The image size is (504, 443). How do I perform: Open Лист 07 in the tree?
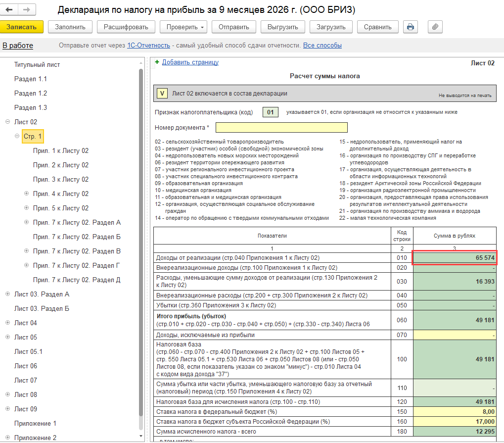coord(26,380)
